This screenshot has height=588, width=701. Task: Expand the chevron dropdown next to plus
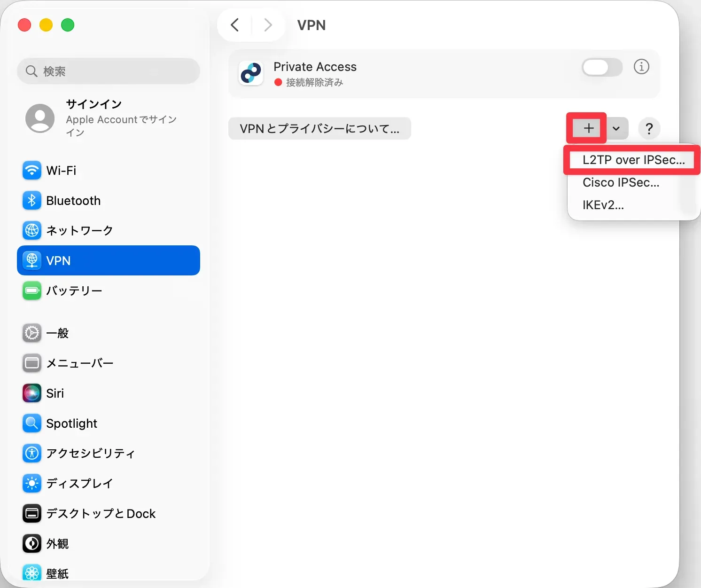click(616, 128)
